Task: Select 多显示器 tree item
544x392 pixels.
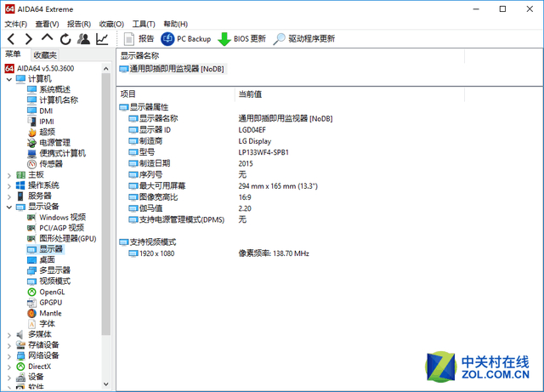Action: pos(49,270)
